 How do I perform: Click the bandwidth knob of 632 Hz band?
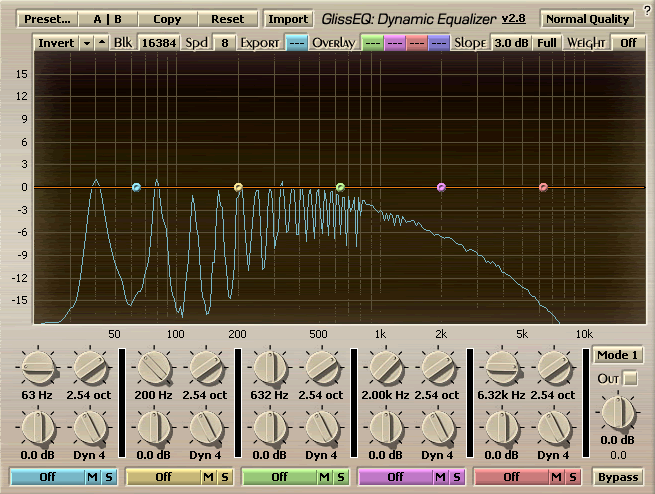tap(322, 368)
